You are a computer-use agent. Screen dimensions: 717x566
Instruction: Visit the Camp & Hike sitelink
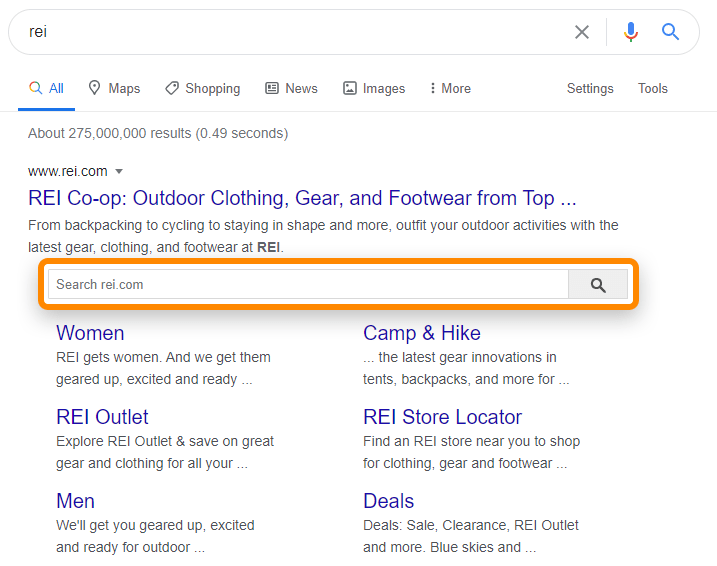[421, 333]
